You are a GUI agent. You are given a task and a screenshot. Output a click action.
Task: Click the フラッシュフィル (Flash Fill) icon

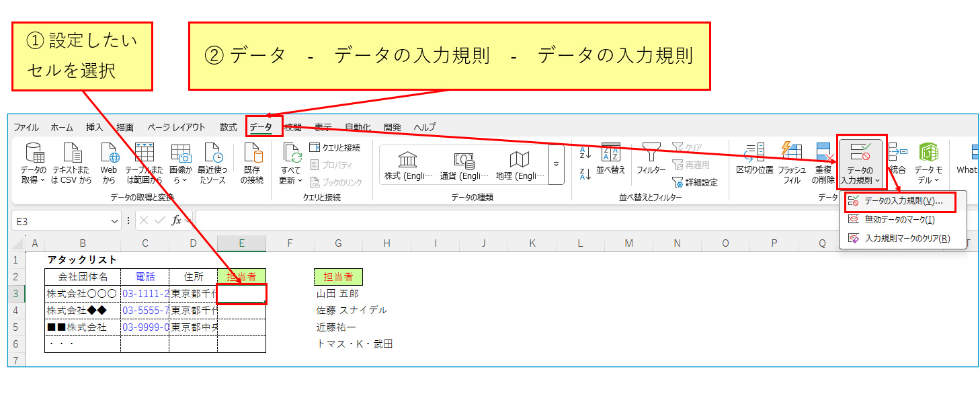pos(792,153)
